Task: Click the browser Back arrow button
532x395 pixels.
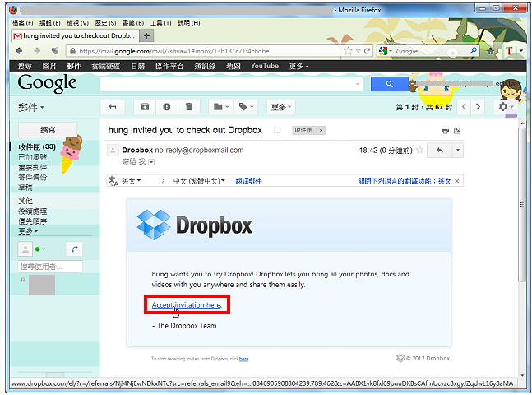Action: (19, 51)
